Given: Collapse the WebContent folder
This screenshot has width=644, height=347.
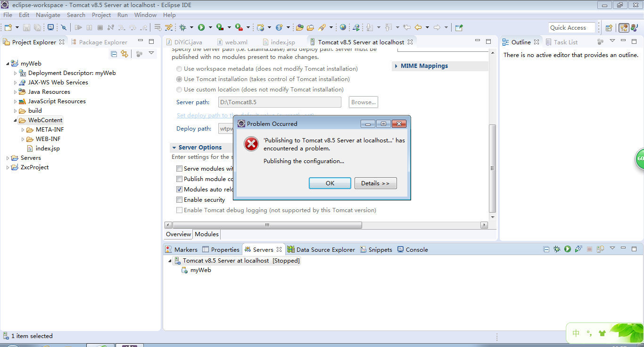Looking at the screenshot, I should point(15,120).
